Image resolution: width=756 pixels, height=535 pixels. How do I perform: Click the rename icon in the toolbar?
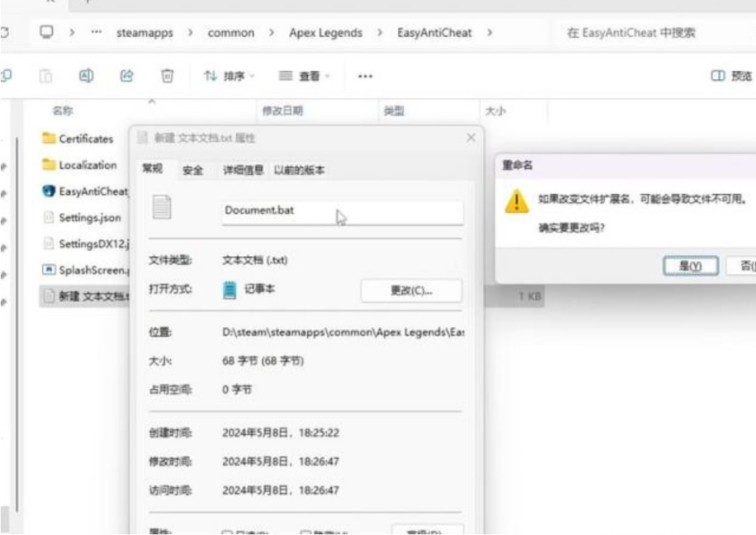pyautogui.click(x=86, y=76)
